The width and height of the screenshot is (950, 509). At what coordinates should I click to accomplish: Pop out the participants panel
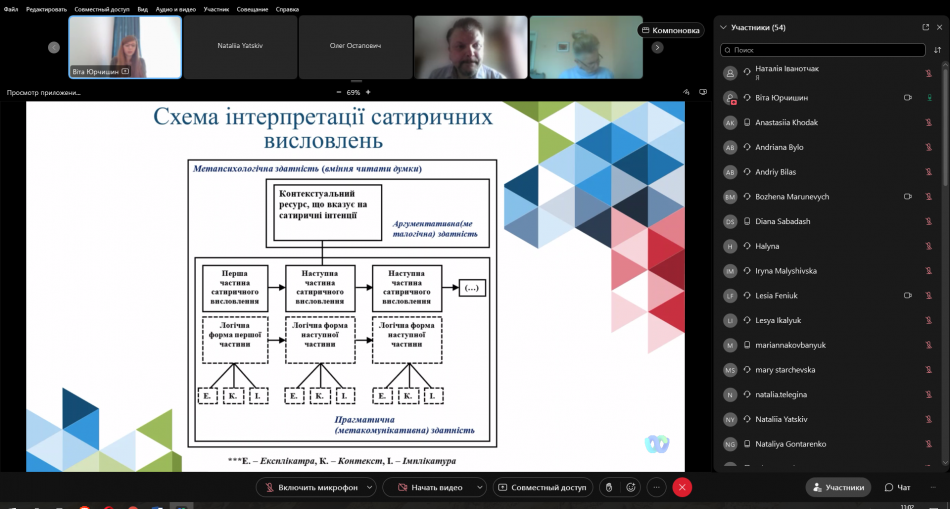pyautogui.click(x=925, y=27)
